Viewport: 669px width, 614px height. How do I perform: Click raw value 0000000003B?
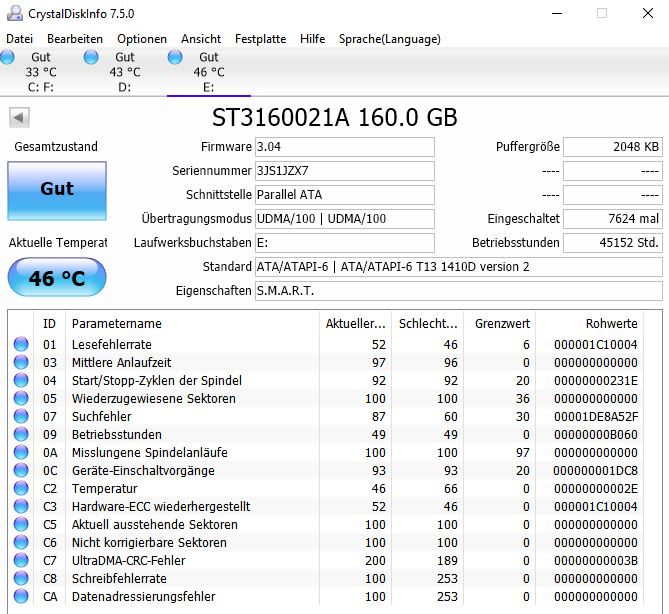click(596, 560)
